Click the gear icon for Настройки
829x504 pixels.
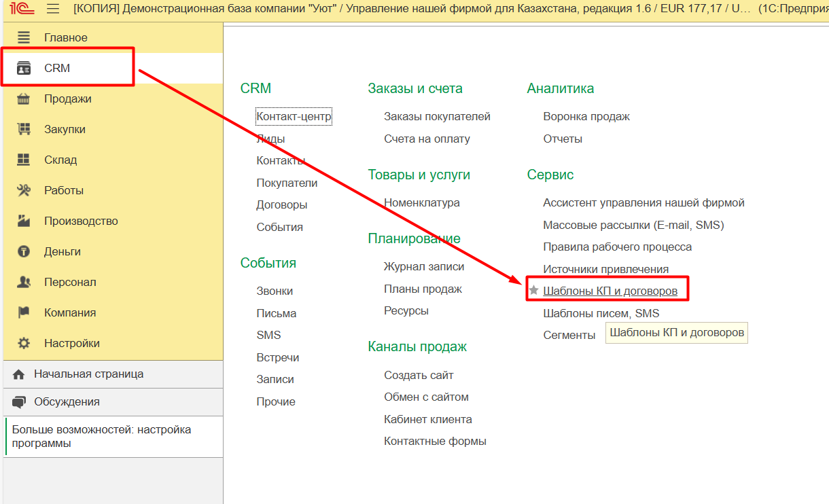(24, 344)
